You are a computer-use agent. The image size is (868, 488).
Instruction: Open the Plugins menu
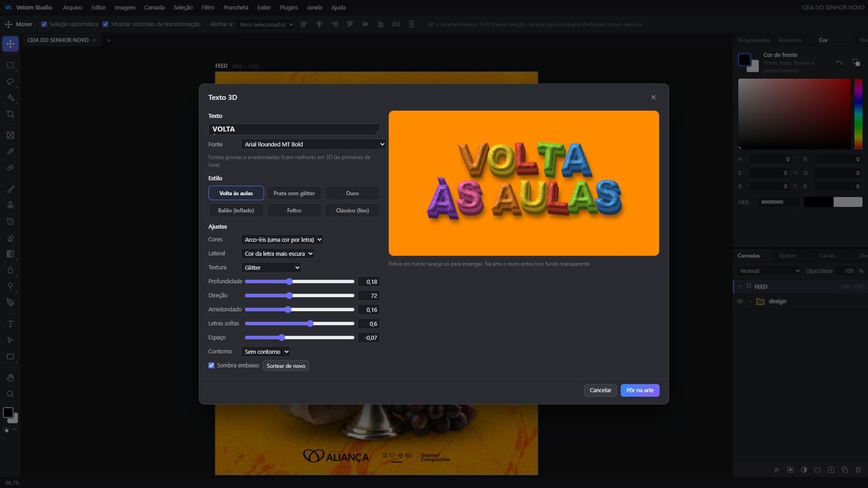[289, 8]
